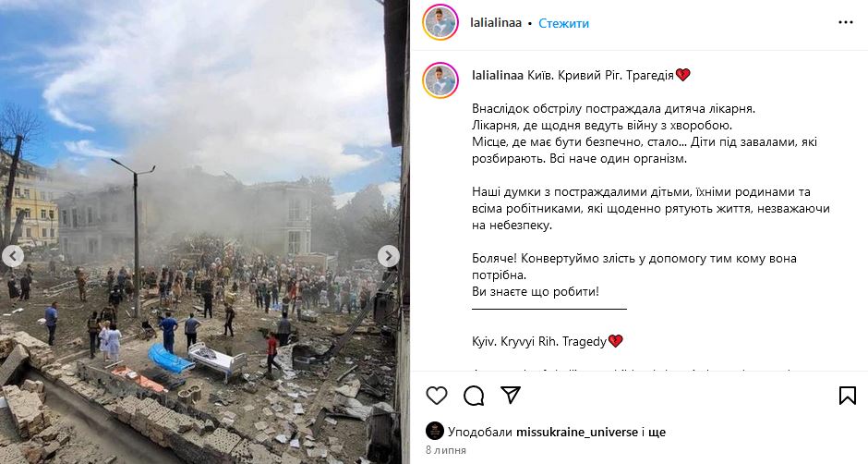The height and width of the screenshot is (464, 868).
Task: Open more options three-dot menu
Action: coord(845,23)
